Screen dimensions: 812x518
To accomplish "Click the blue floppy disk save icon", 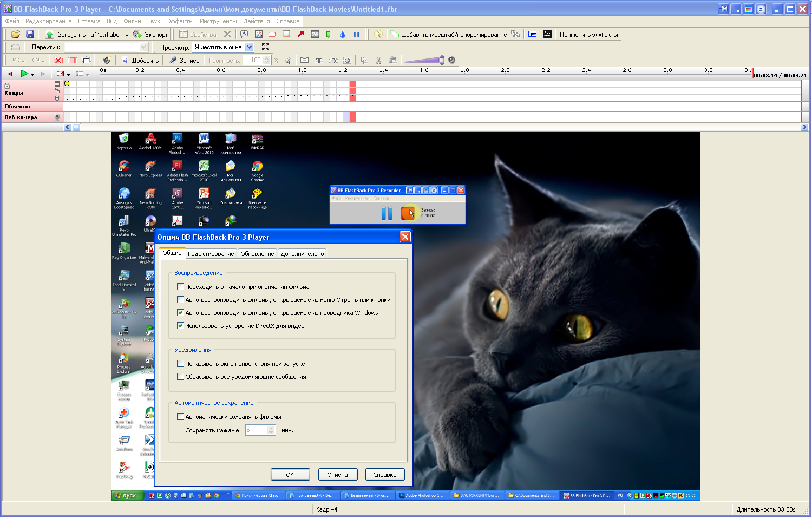I will pos(30,34).
